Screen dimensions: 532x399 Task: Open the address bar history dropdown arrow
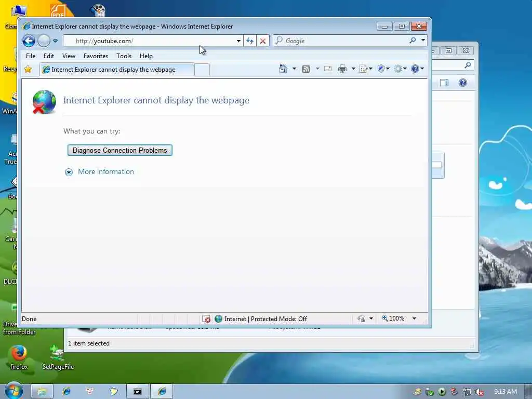[x=238, y=41]
